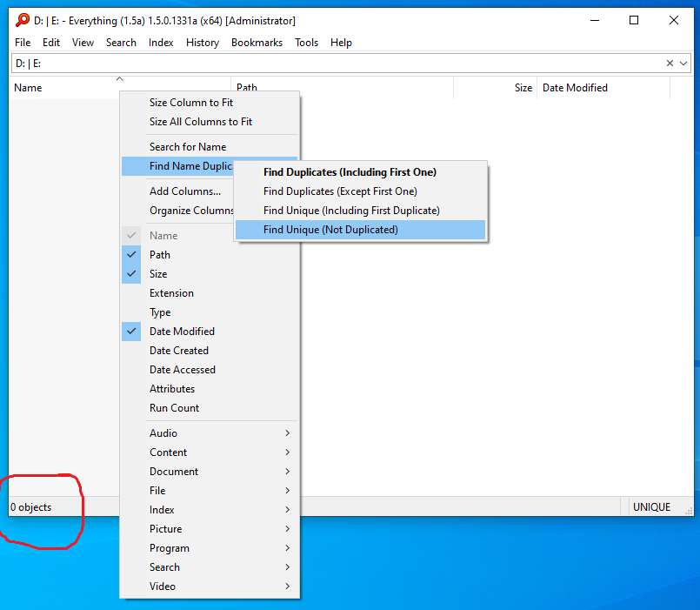Enable the Extension column
Image resolution: width=700 pixels, height=610 pixels.
(x=210, y=293)
